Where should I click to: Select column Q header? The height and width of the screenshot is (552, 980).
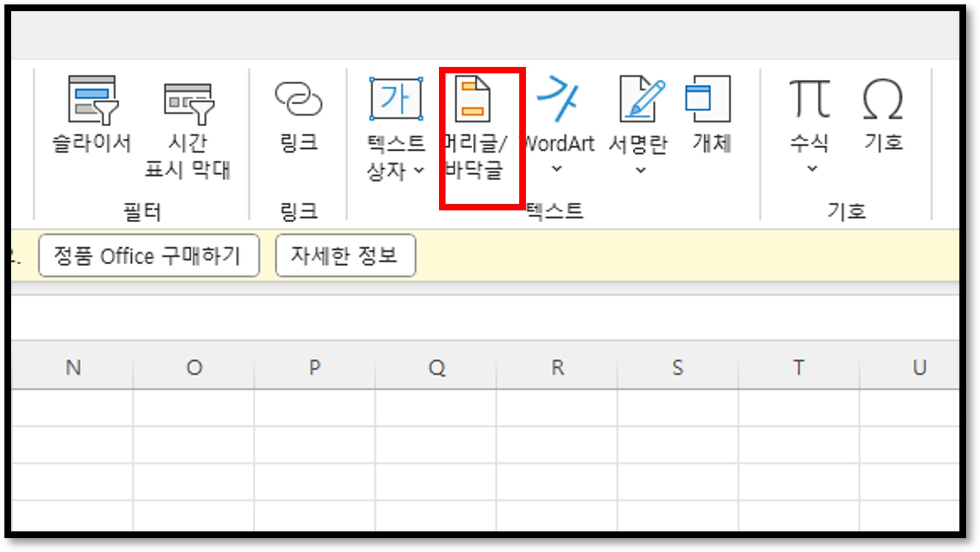point(436,367)
